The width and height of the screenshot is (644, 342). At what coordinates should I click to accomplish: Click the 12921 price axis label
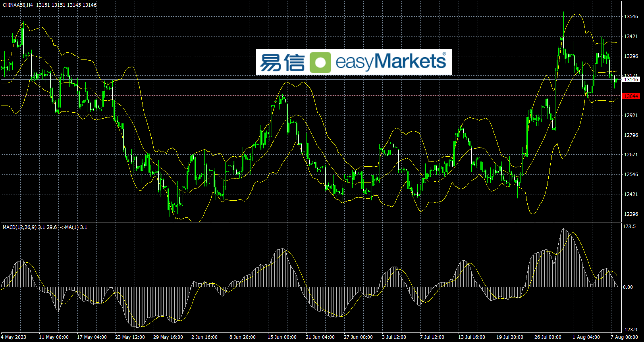click(x=631, y=115)
